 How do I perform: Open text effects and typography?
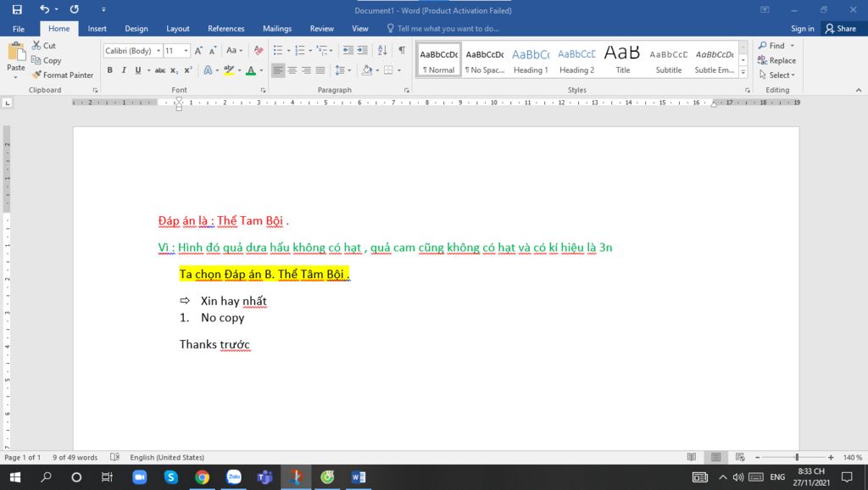[x=209, y=70]
